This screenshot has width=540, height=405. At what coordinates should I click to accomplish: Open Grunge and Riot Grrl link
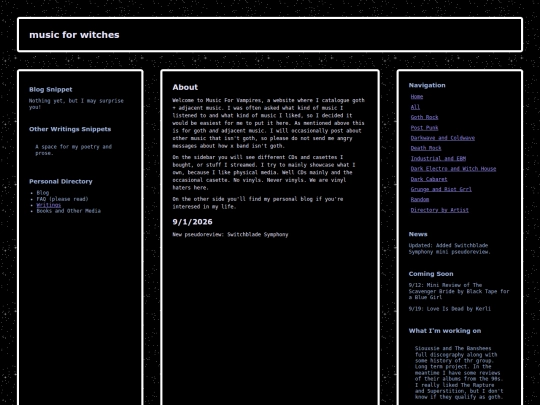(441, 189)
